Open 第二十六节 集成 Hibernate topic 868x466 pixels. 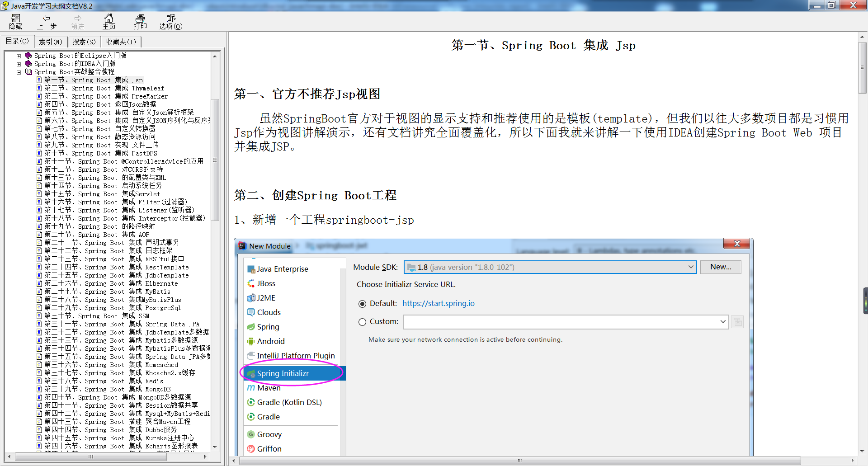pyautogui.click(x=111, y=283)
